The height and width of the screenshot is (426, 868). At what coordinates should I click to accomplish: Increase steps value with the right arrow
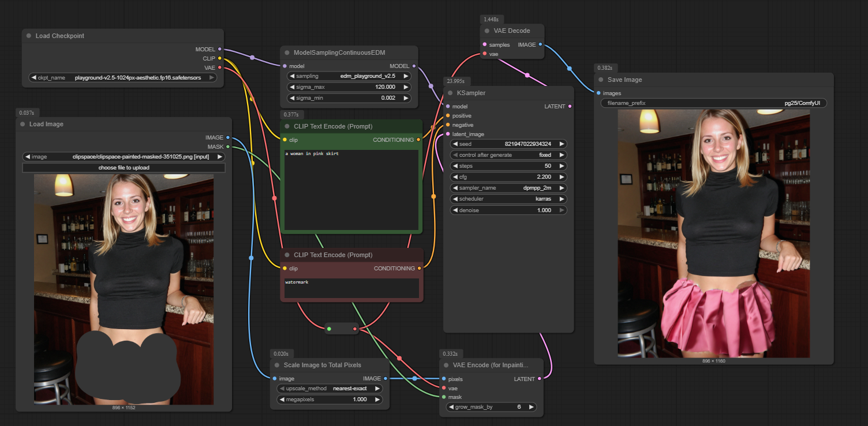click(x=562, y=166)
